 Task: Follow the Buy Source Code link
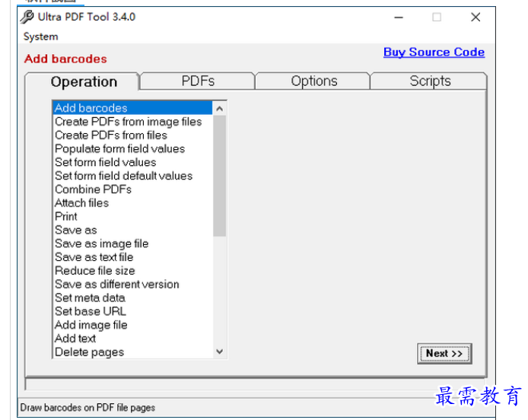[x=434, y=52]
